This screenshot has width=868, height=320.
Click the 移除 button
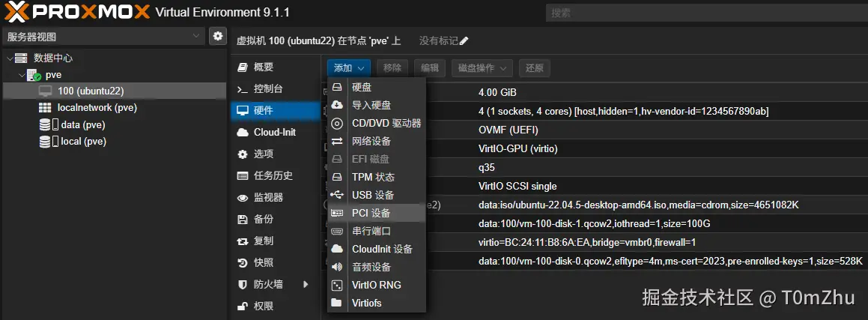pos(392,68)
